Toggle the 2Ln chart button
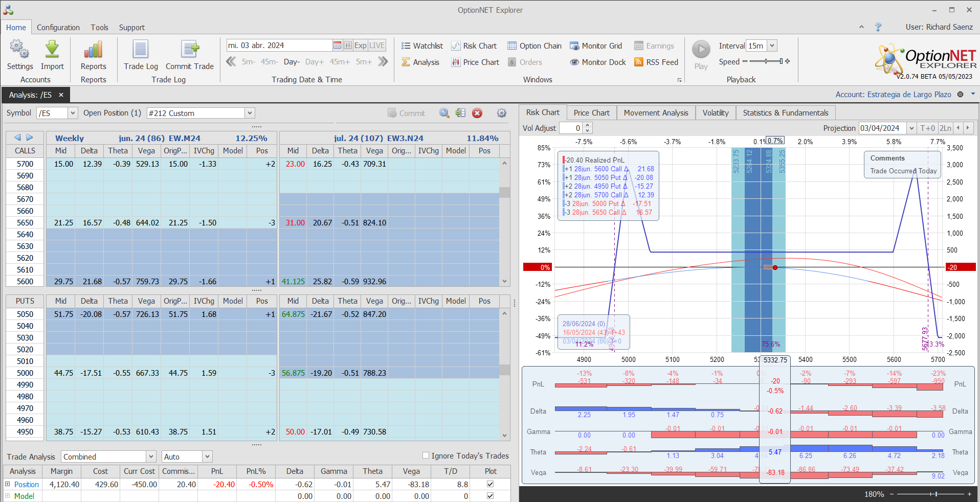Screen dimensions: 980x502 click(945, 128)
